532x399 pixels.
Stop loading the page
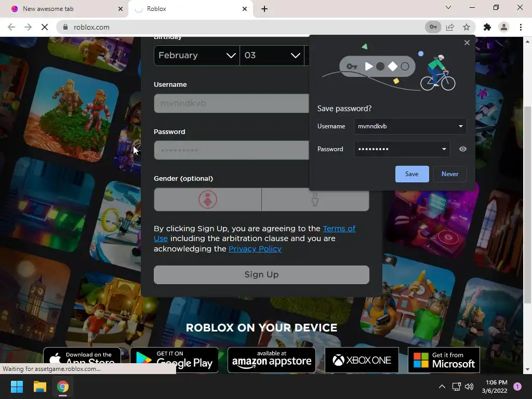pos(45,27)
